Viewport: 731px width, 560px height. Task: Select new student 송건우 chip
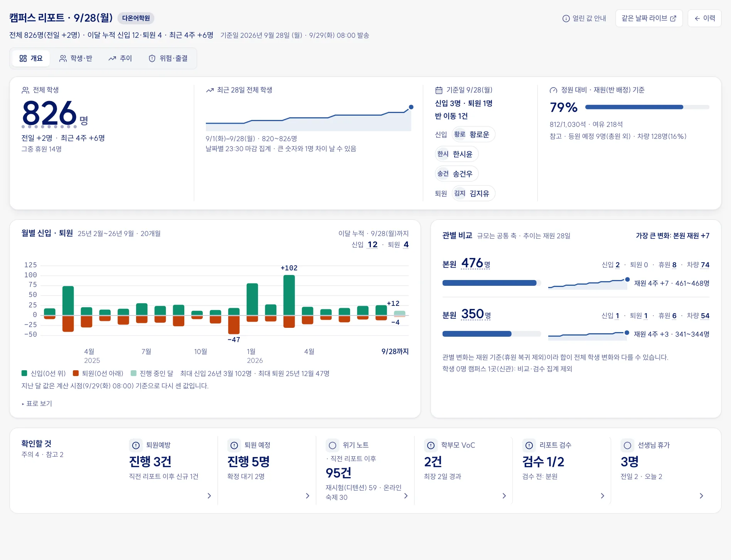456,174
